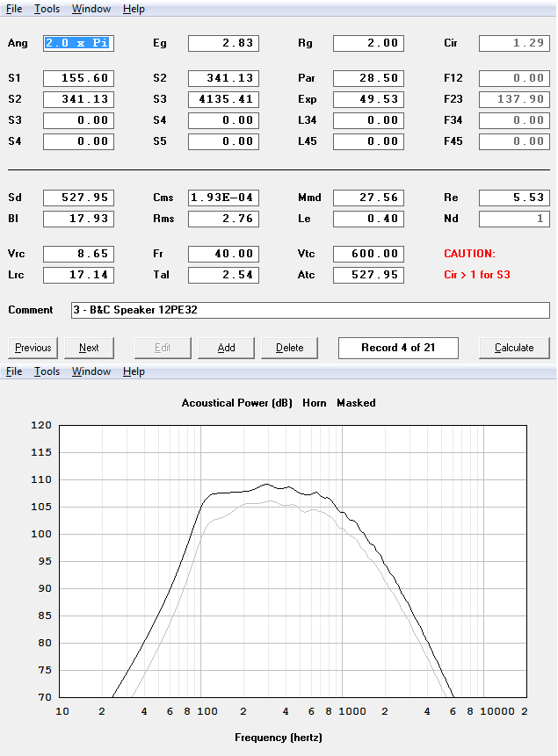Click the 'Acoustical Power (dB)' chart title

pos(237,403)
